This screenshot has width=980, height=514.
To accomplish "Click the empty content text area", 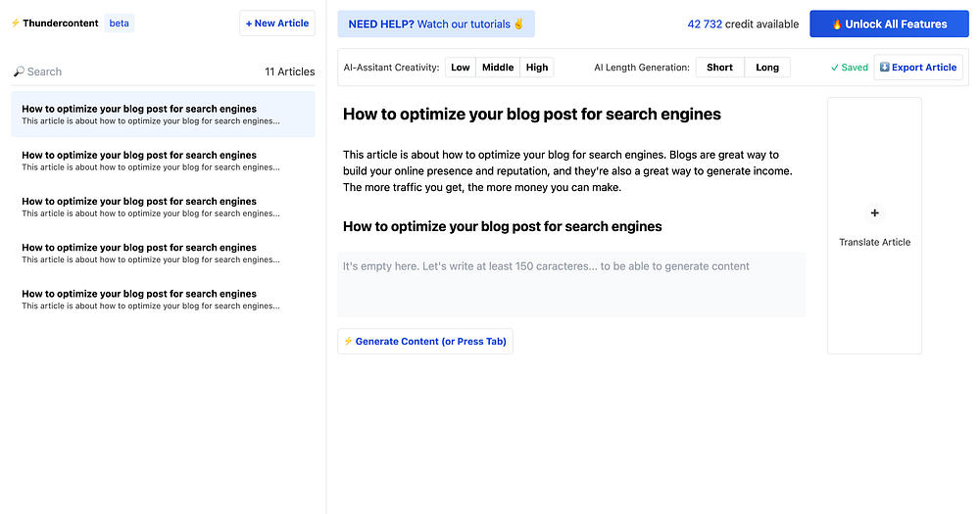I will [x=571, y=284].
